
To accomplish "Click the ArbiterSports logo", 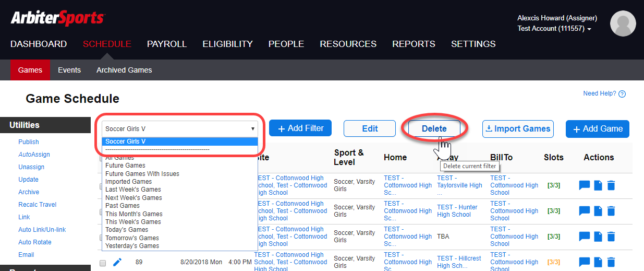I will click(x=58, y=18).
